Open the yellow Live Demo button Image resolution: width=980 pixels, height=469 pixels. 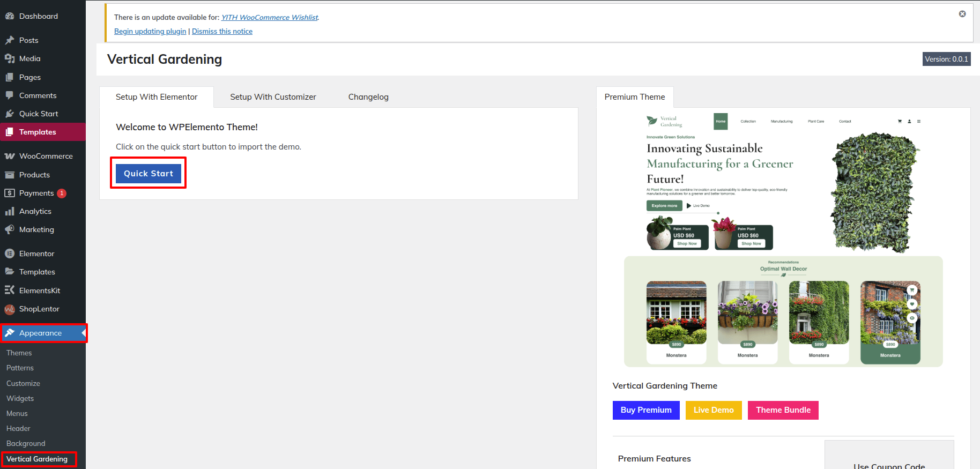[714, 410]
